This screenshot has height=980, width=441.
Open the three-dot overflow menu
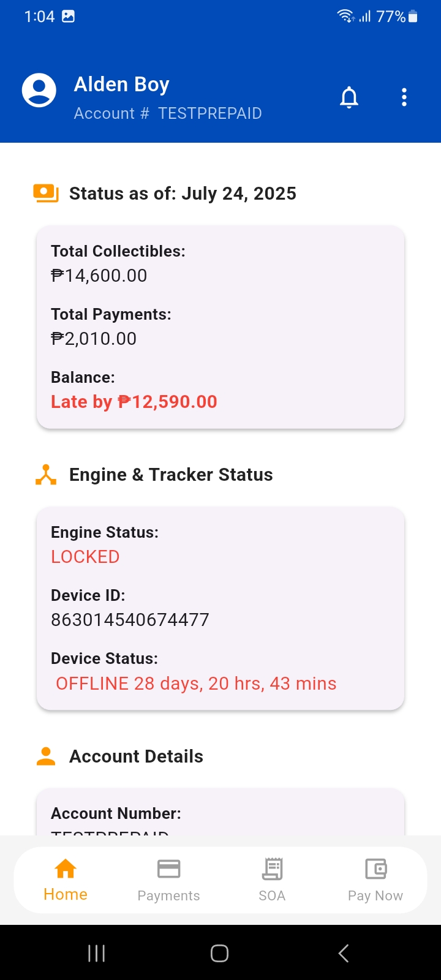coord(404,97)
